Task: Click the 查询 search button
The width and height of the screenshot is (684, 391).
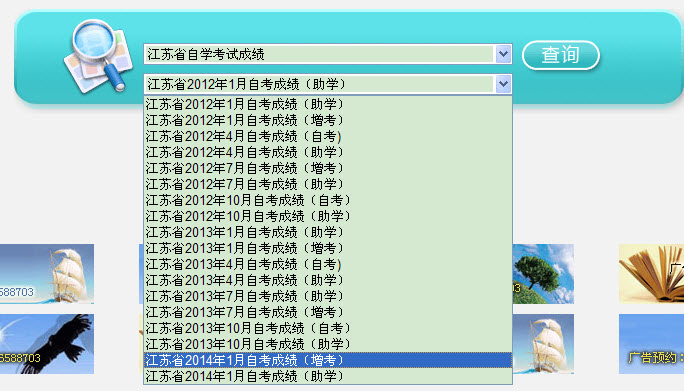Action: pyautogui.click(x=561, y=55)
